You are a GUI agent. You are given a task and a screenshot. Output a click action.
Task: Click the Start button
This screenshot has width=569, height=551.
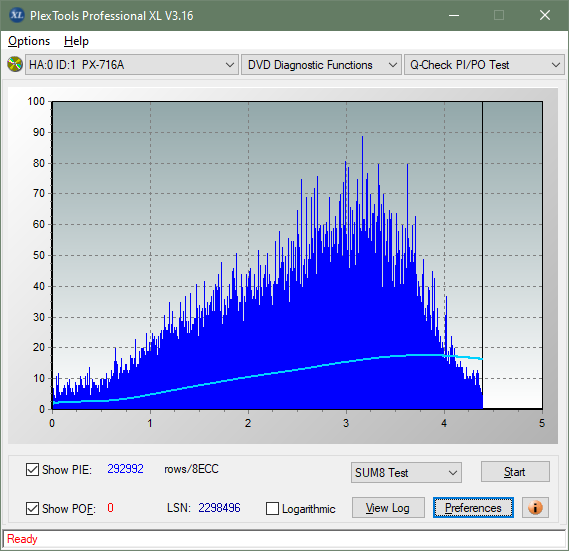click(515, 472)
